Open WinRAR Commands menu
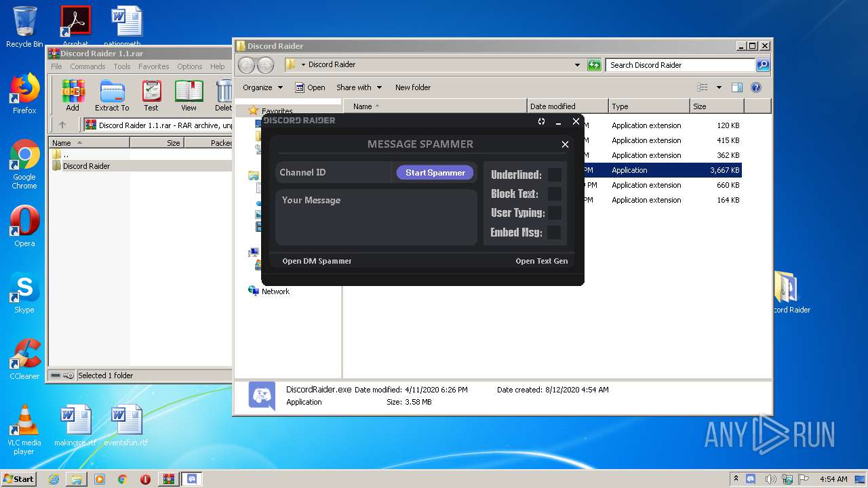Screen dimensions: 868x488 click(87, 66)
